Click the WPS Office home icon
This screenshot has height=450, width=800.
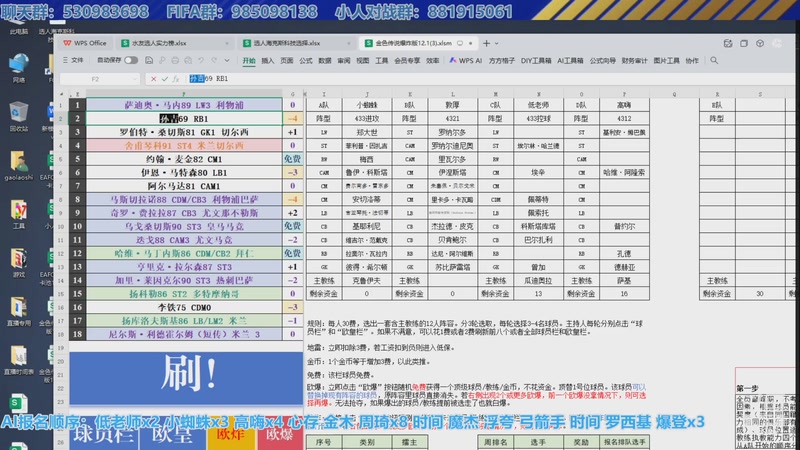point(67,43)
